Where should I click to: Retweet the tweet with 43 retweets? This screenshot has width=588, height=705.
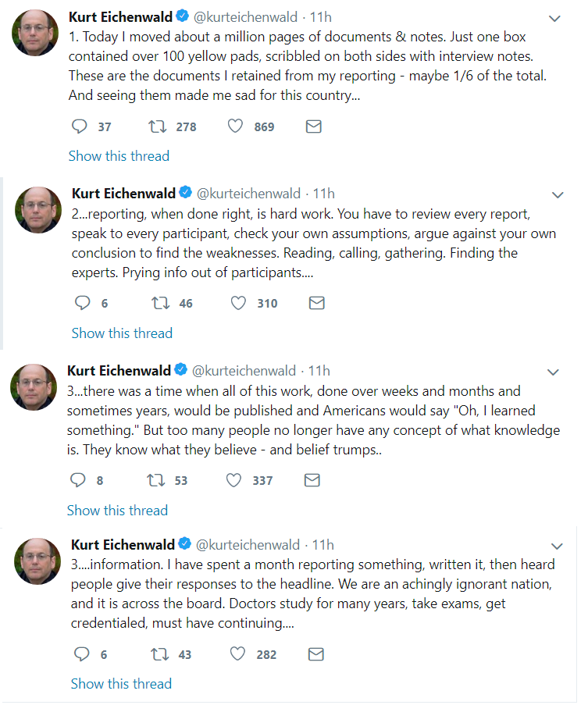[x=159, y=653]
